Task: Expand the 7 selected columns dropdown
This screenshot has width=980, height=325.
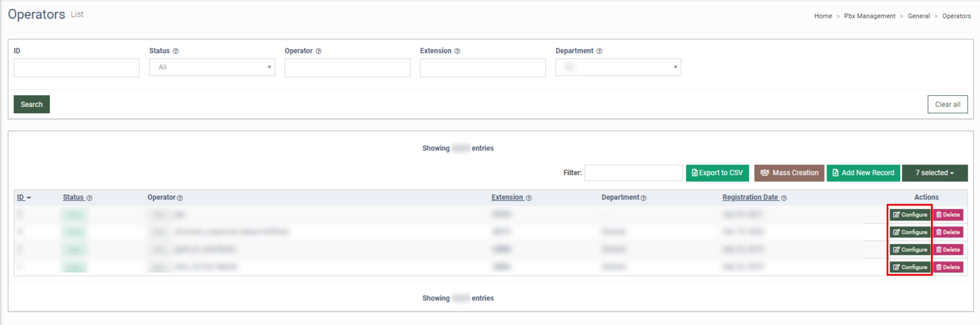Action: [x=934, y=173]
